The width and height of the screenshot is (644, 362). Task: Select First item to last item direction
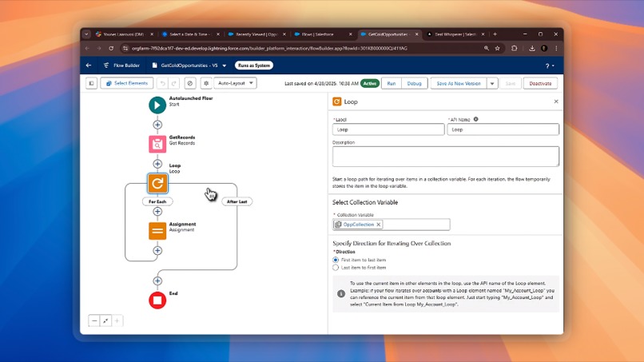pyautogui.click(x=336, y=260)
